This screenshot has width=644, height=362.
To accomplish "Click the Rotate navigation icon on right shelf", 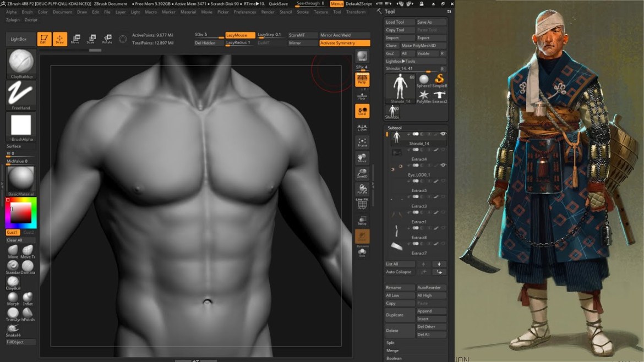I will [x=362, y=189].
